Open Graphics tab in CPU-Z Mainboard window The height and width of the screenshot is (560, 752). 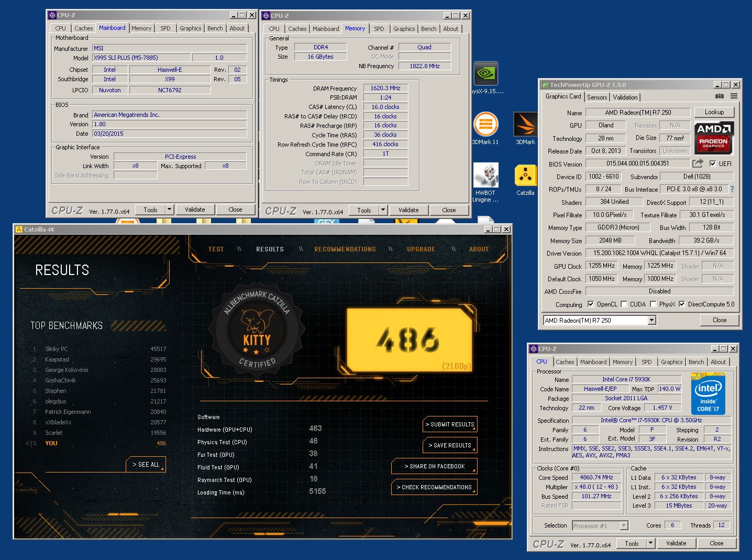click(x=190, y=28)
